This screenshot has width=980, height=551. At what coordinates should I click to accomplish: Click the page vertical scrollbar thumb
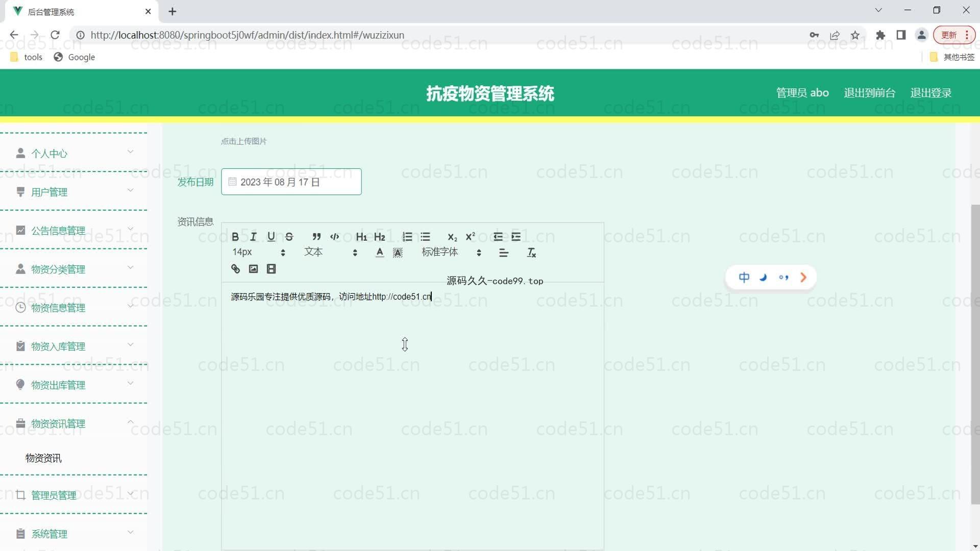coord(975,355)
